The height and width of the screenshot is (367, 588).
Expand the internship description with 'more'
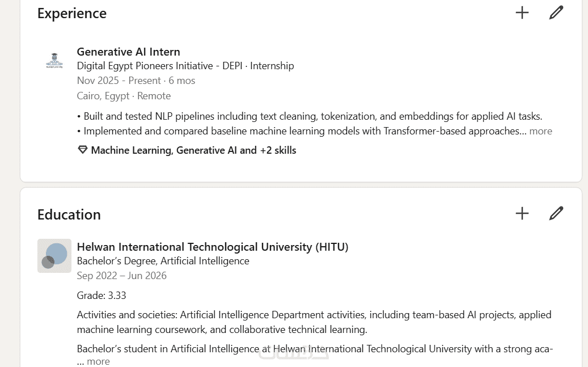click(540, 131)
